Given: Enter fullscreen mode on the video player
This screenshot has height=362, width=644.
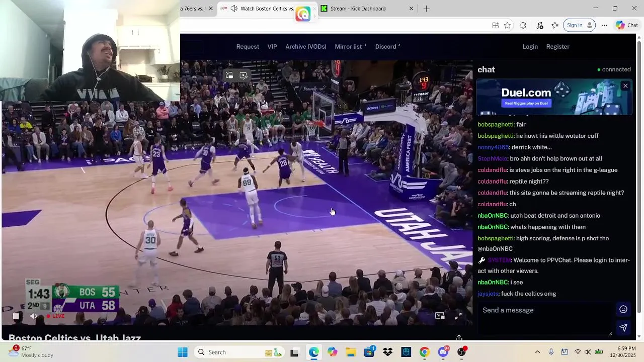Looking at the screenshot, I should click(458, 316).
